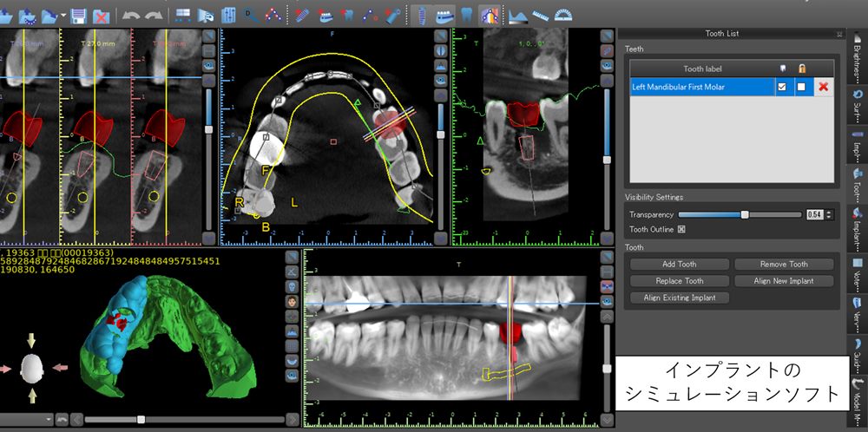
Task: Click the Tooth label column header
Action: (702, 69)
